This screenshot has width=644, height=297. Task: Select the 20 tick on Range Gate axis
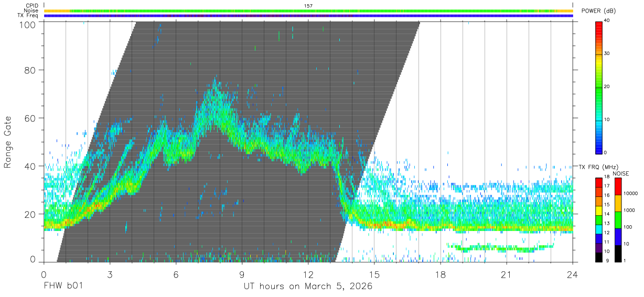coord(30,214)
